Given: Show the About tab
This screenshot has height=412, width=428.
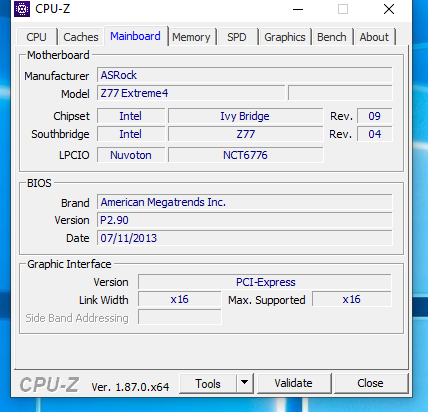Looking at the screenshot, I should [x=374, y=37].
